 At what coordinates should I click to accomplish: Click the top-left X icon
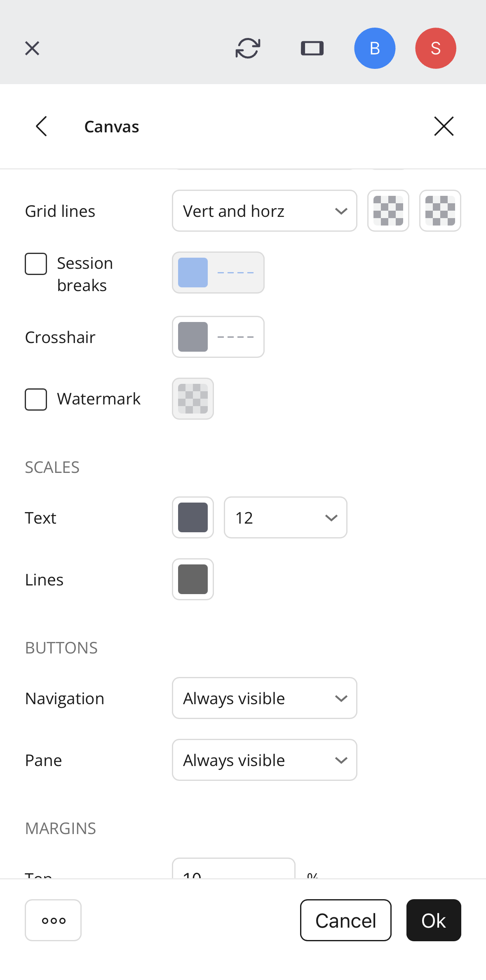(x=32, y=48)
